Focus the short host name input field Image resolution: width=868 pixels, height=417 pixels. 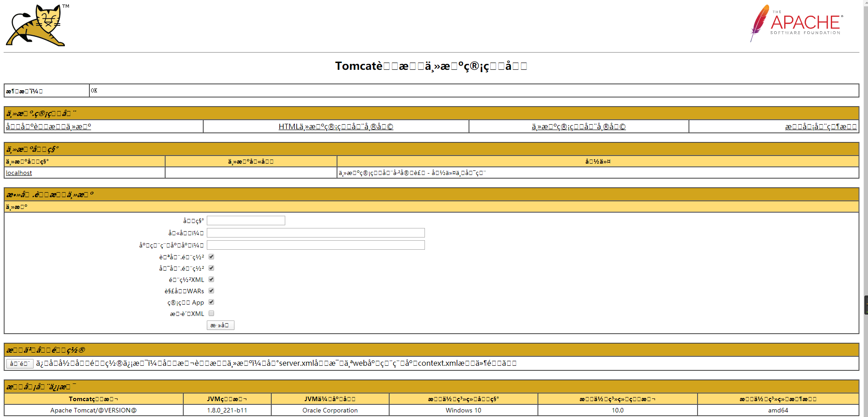(246, 221)
